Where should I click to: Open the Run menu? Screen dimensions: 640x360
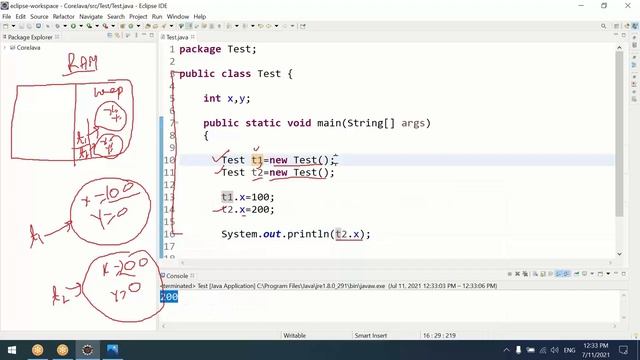coord(157,17)
